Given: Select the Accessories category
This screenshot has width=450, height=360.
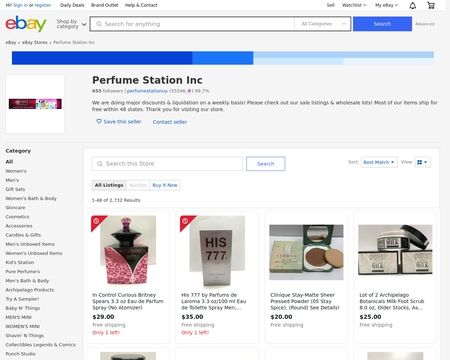Looking at the screenshot, I should pos(19,226).
